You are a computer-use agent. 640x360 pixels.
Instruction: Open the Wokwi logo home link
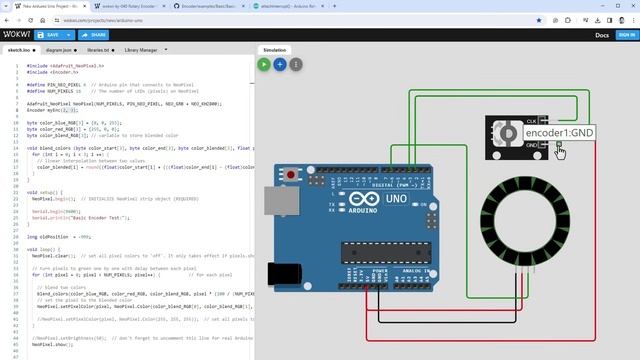[x=16, y=35]
